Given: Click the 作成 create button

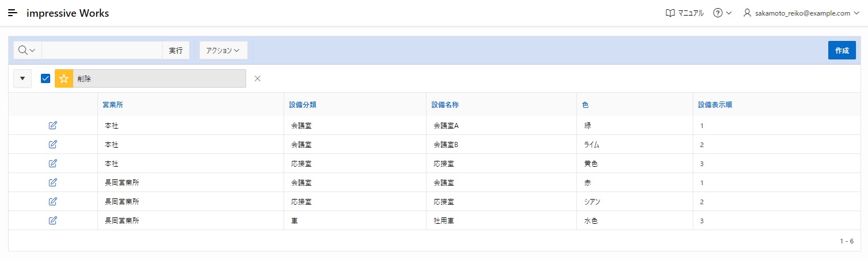Looking at the screenshot, I should coord(841,50).
